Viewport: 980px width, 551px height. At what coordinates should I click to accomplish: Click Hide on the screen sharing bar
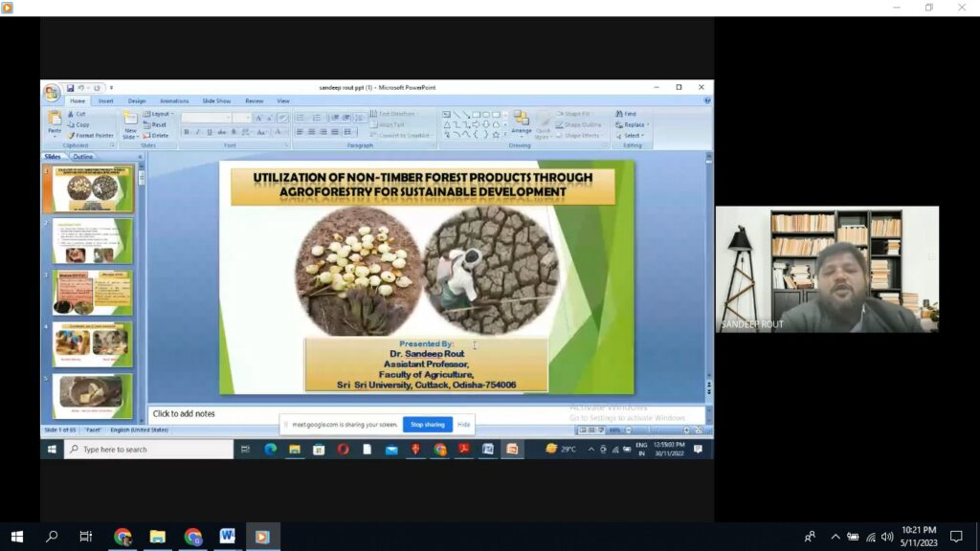(x=463, y=425)
